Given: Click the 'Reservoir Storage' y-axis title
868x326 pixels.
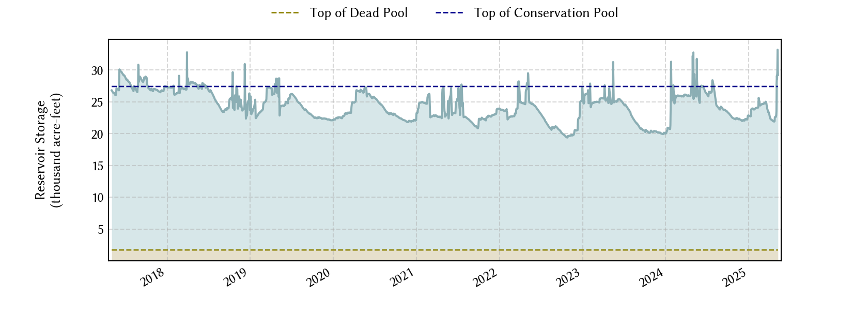Looking at the screenshot, I should click(41, 150).
